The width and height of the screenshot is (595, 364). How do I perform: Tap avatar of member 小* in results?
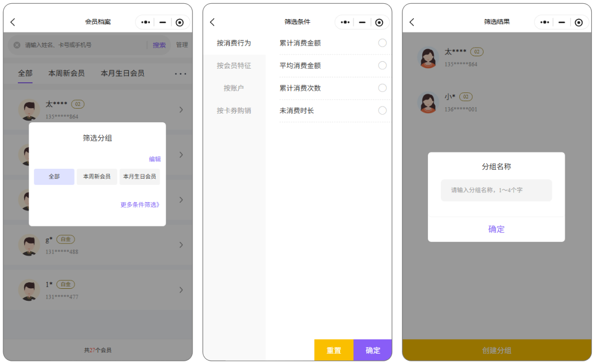point(428,102)
